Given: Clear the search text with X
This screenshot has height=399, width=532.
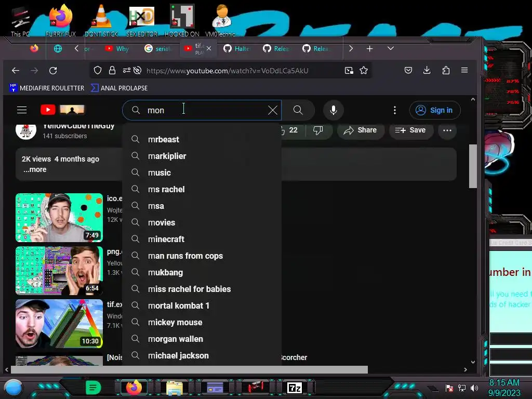Looking at the screenshot, I should pyautogui.click(x=272, y=110).
